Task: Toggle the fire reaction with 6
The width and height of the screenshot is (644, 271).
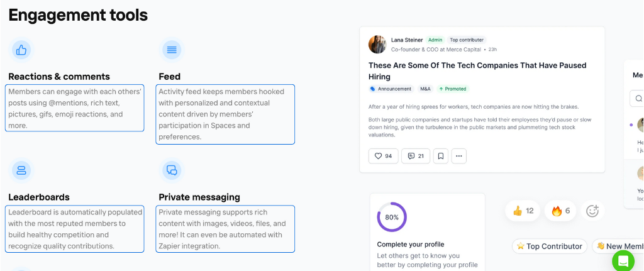Action: click(x=560, y=211)
